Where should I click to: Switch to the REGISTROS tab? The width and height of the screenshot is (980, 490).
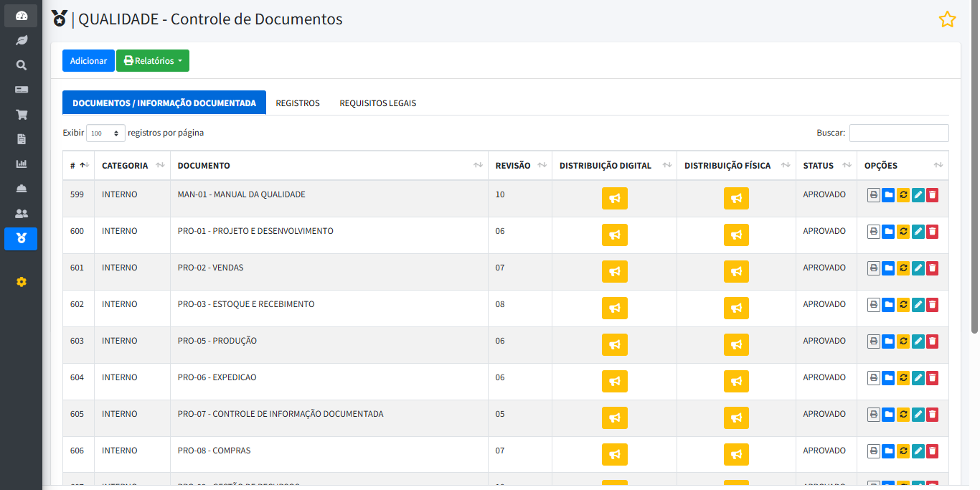298,103
